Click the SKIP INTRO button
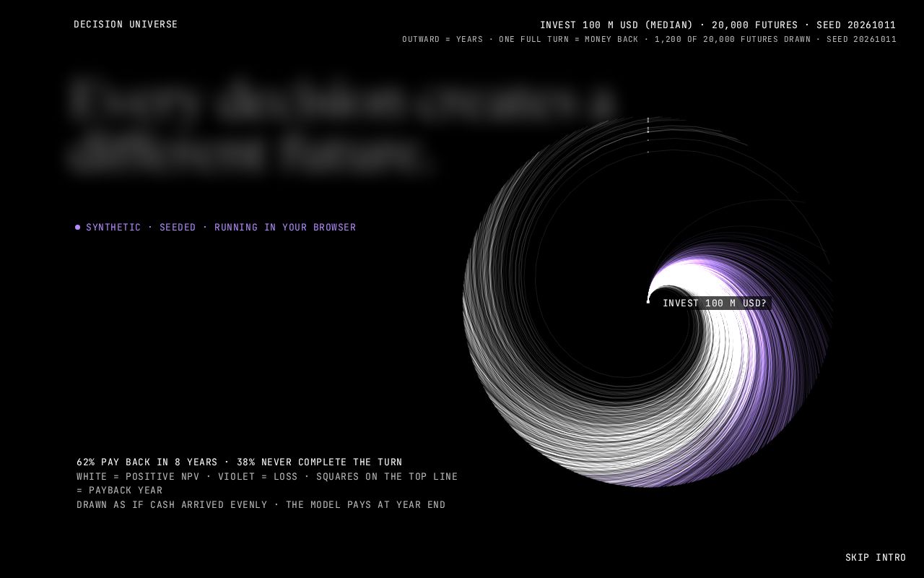 [x=875, y=558]
